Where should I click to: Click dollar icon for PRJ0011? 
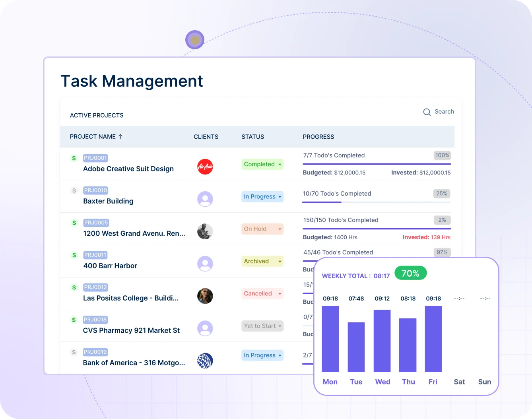(74, 255)
